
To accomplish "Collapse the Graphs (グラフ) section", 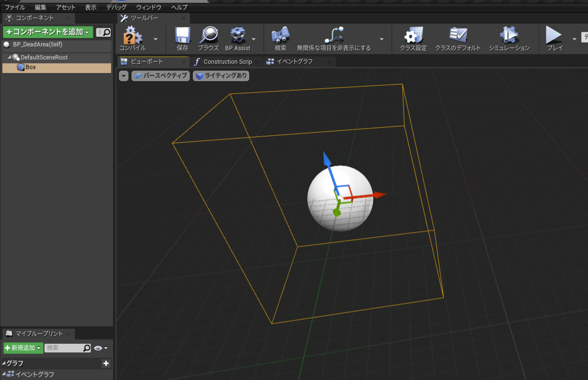I will [4, 363].
